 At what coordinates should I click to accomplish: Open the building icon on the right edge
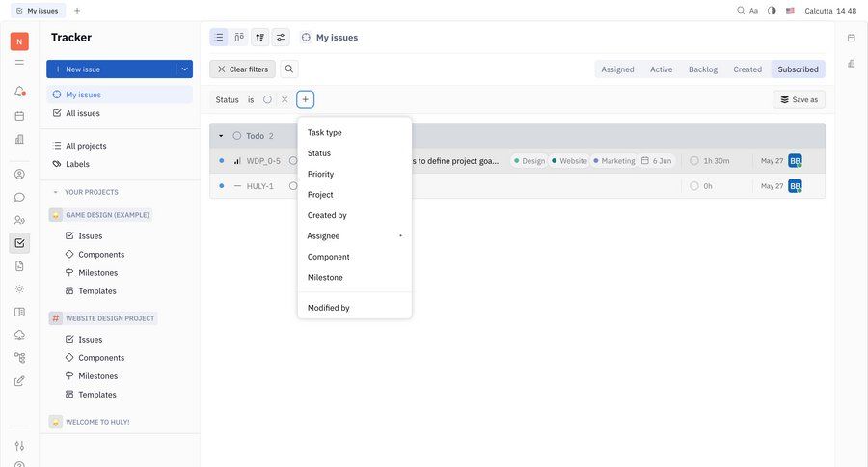[x=851, y=63]
